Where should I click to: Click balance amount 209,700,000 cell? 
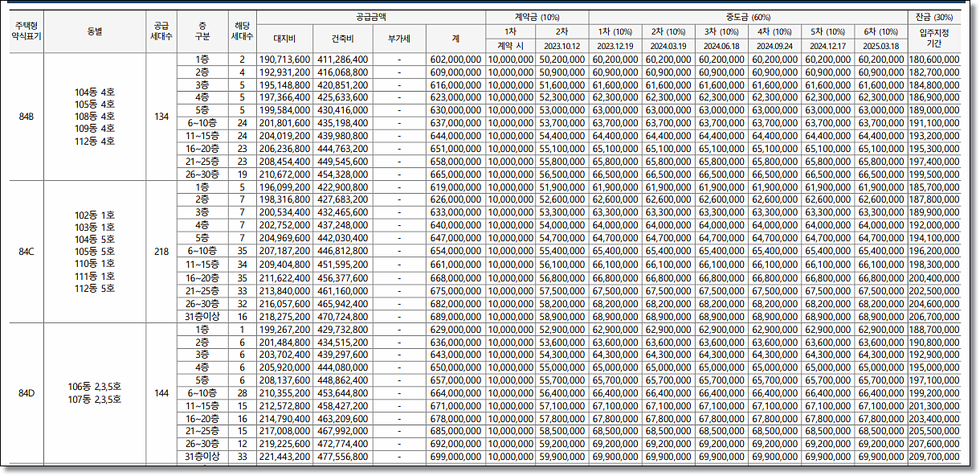pos(933,457)
